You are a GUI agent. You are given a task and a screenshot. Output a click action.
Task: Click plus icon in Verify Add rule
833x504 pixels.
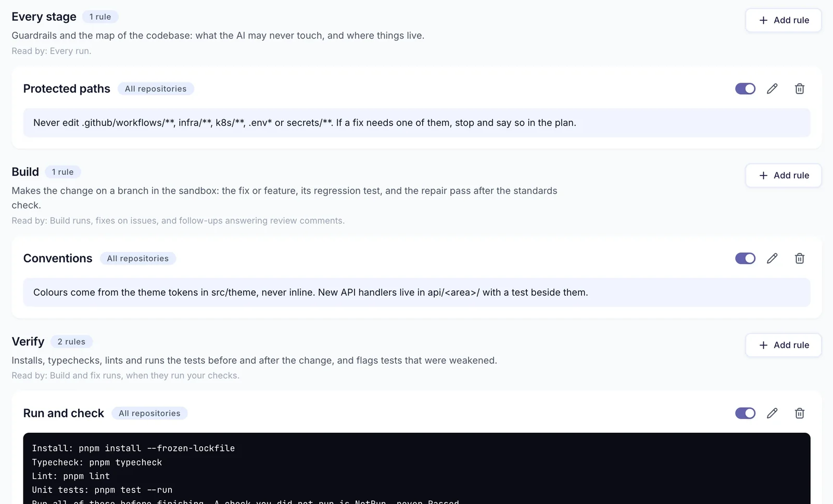click(763, 345)
